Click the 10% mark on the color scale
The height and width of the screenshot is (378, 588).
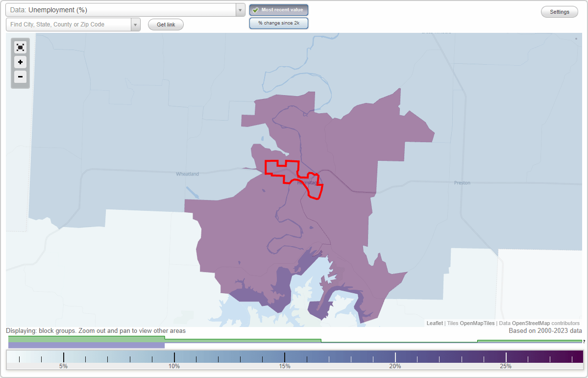click(x=175, y=356)
